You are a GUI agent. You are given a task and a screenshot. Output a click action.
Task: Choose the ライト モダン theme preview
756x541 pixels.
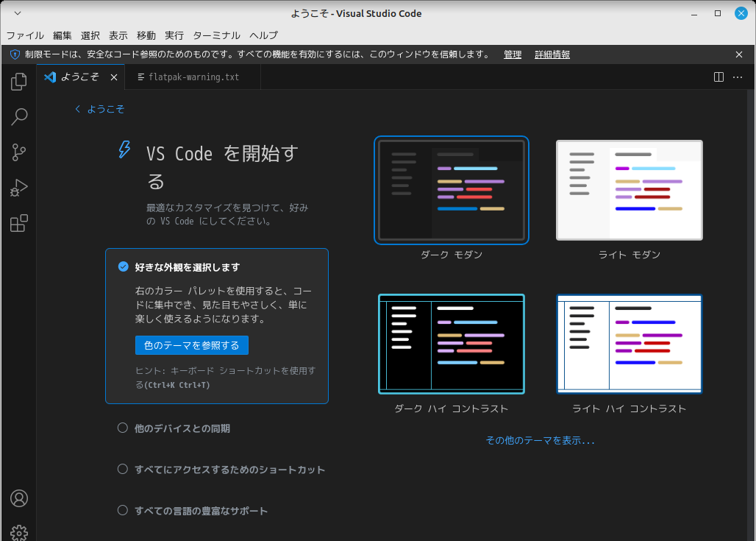pos(630,190)
